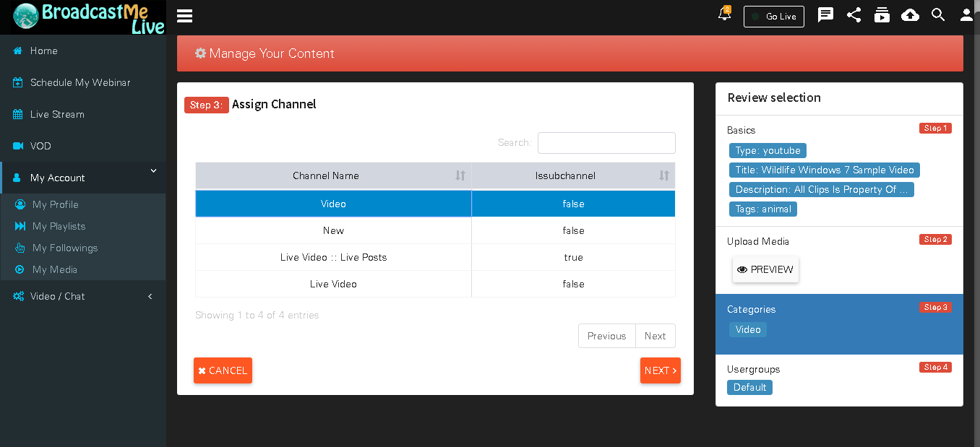Screen dimensions: 980x447
Task: Click the BroadcastMe Live logo
Action: click(x=88, y=18)
